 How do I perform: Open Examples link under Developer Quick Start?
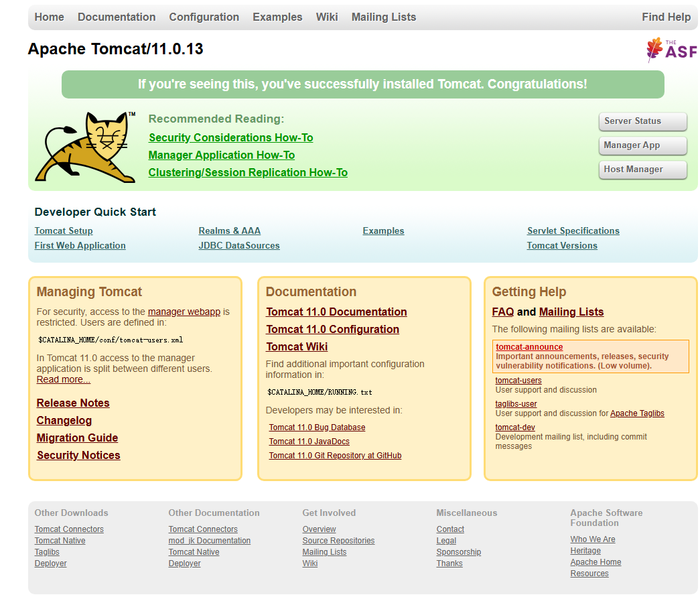click(383, 231)
